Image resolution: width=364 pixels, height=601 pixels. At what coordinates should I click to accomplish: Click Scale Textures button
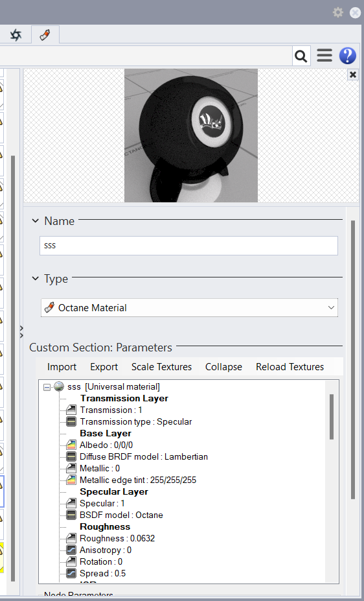[x=161, y=367]
